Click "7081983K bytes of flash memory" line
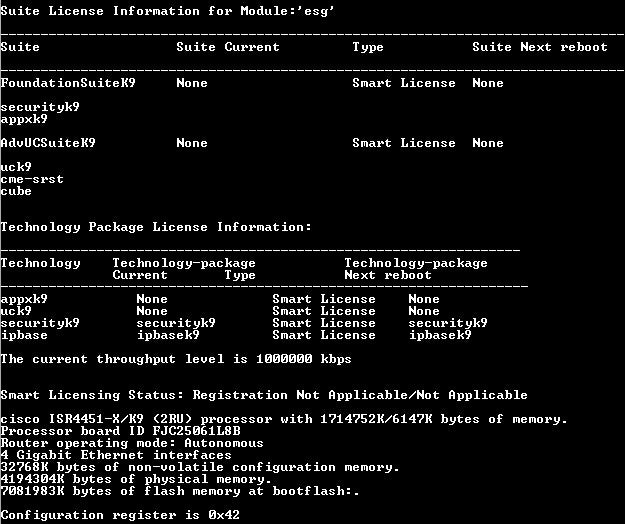The width and height of the screenshot is (625, 524). pyautogui.click(x=180, y=491)
